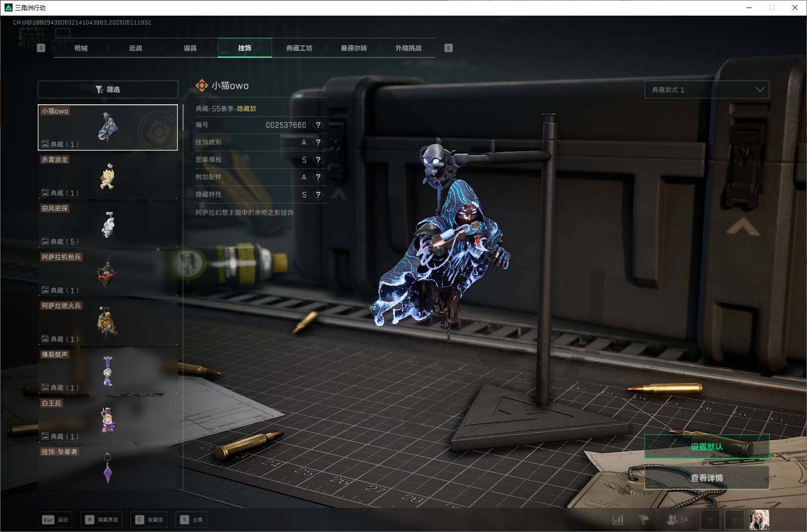The image size is (807, 532).
Task: Select the 窃风密探 charm item
Action: tap(108, 225)
